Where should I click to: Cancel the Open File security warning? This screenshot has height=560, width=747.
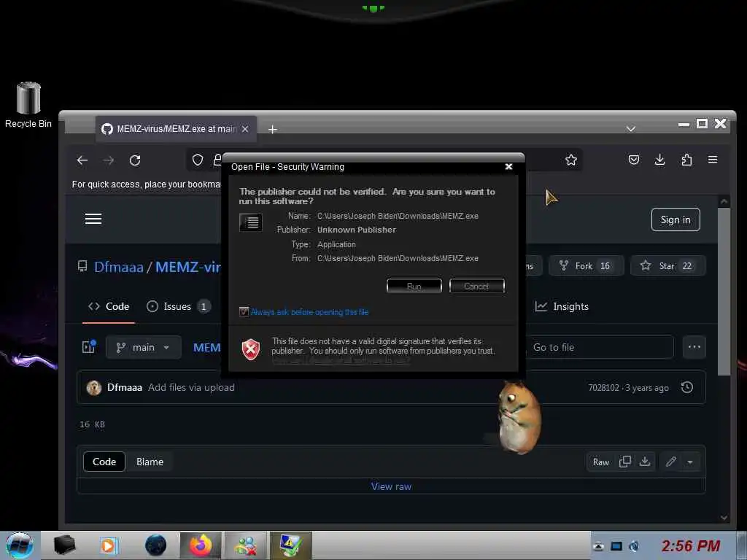tap(477, 286)
